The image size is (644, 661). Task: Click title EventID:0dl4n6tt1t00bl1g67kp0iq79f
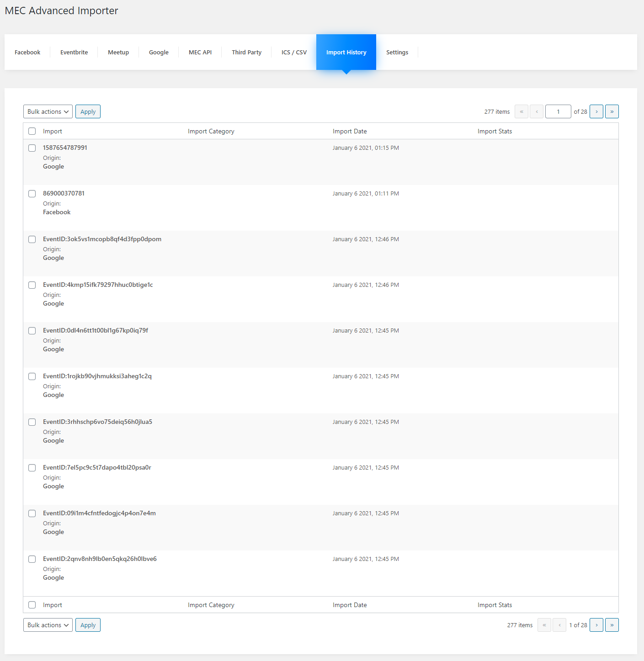point(96,330)
